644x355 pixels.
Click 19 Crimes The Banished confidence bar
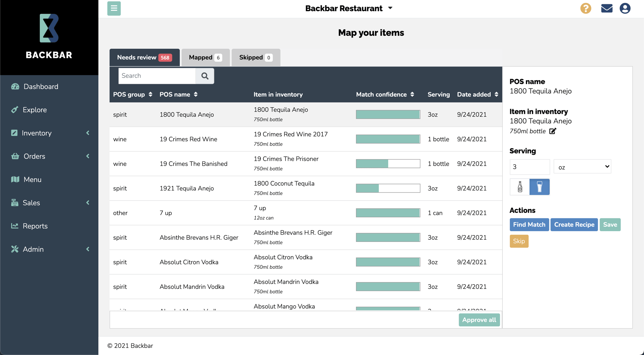point(388,164)
